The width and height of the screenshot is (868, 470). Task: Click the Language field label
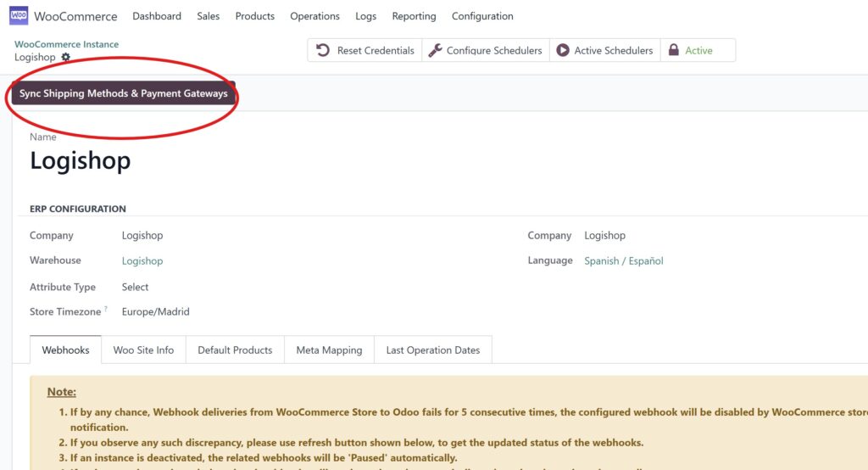click(549, 260)
